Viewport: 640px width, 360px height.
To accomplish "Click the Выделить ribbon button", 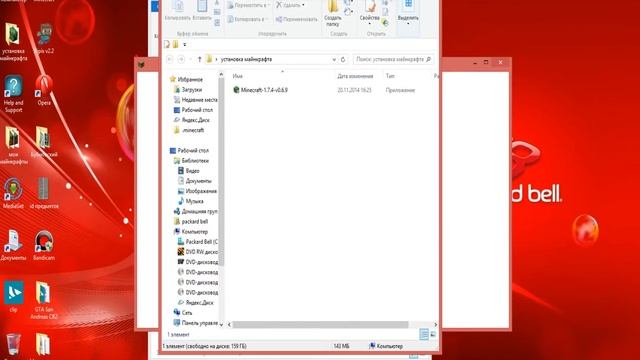I will (408, 12).
